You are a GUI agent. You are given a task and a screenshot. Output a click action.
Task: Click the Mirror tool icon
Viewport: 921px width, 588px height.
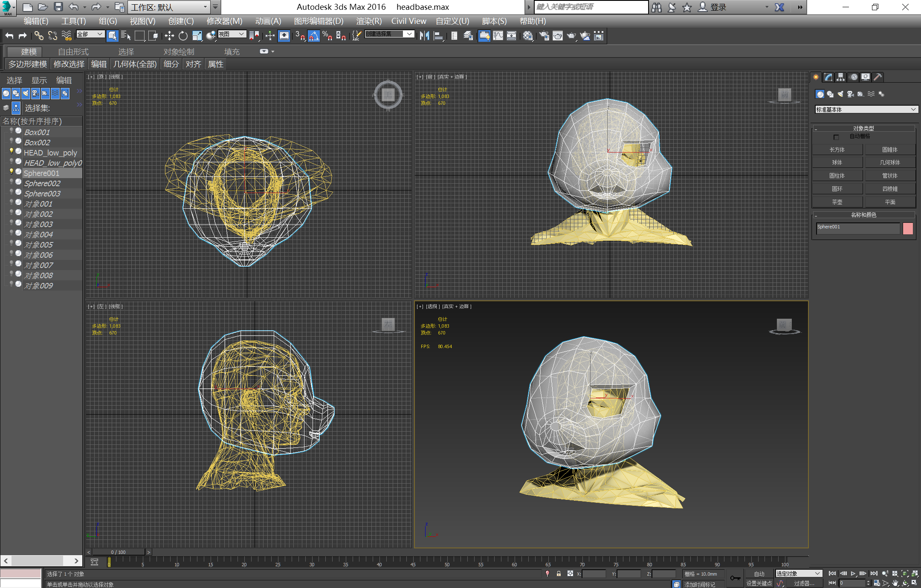coord(424,36)
